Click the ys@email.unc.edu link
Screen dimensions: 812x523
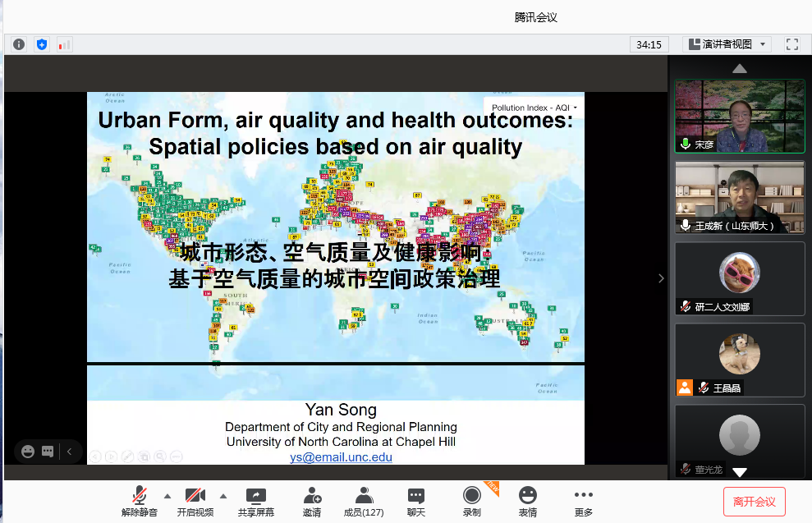(341, 457)
